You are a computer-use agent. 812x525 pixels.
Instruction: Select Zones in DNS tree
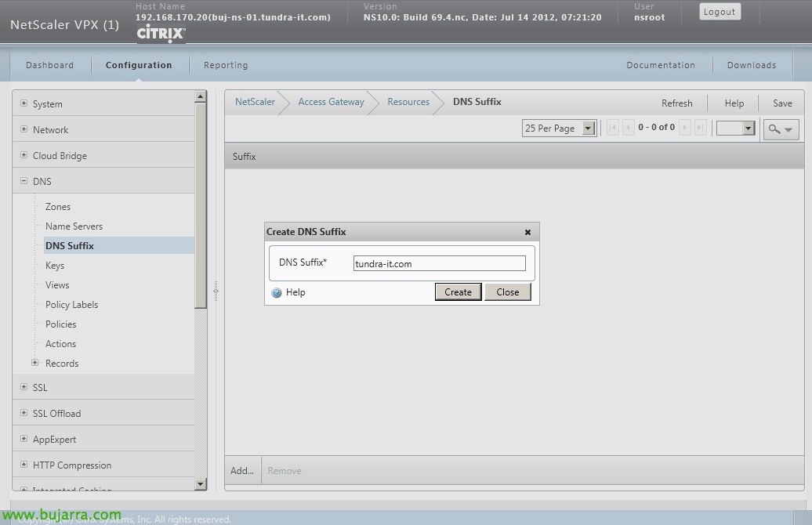58,207
